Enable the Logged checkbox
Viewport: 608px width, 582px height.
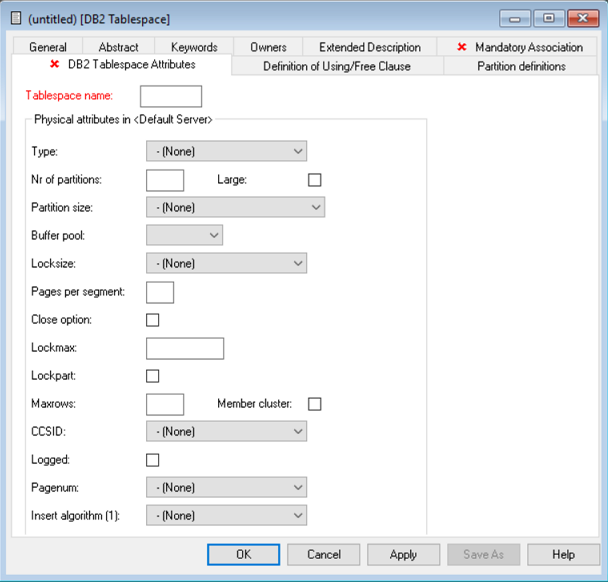(x=153, y=460)
